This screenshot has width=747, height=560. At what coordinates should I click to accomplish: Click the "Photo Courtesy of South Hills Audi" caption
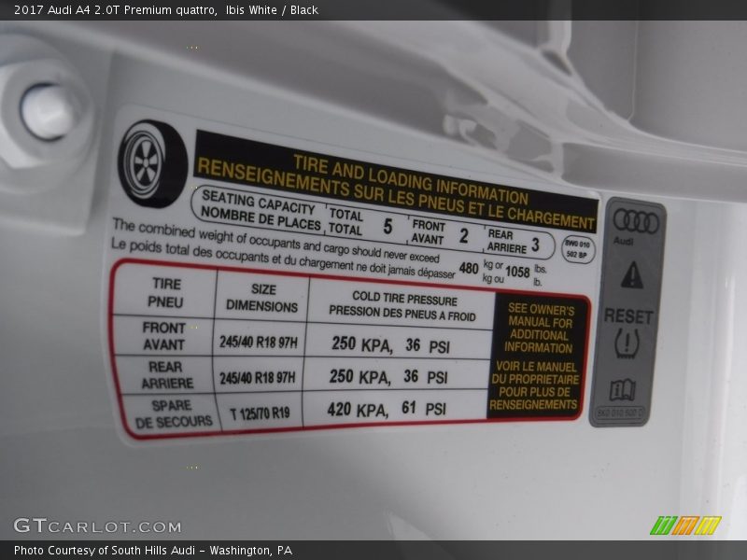click(x=105, y=551)
